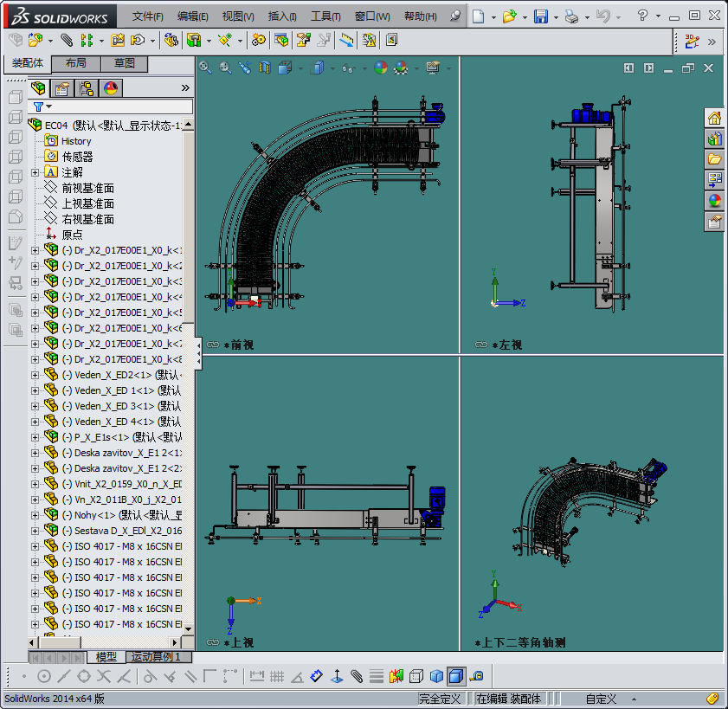The width and height of the screenshot is (728, 709).
Task: Click the Open file folder icon
Action: pos(509,16)
